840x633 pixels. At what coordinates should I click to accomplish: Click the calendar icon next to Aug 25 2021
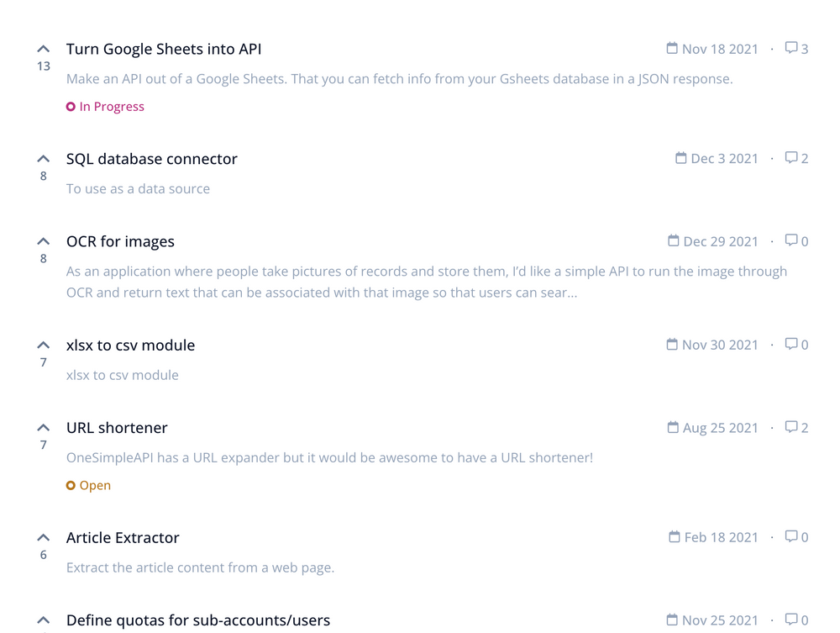click(x=672, y=427)
